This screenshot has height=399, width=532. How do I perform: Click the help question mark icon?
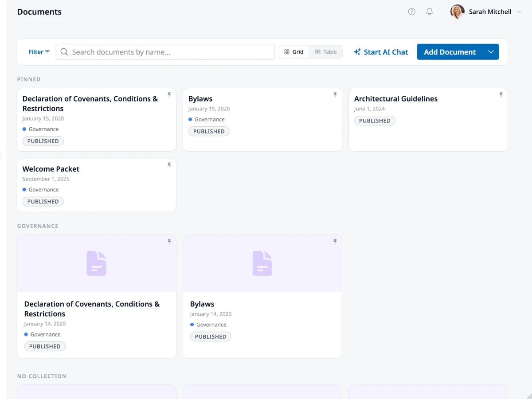pyautogui.click(x=411, y=12)
